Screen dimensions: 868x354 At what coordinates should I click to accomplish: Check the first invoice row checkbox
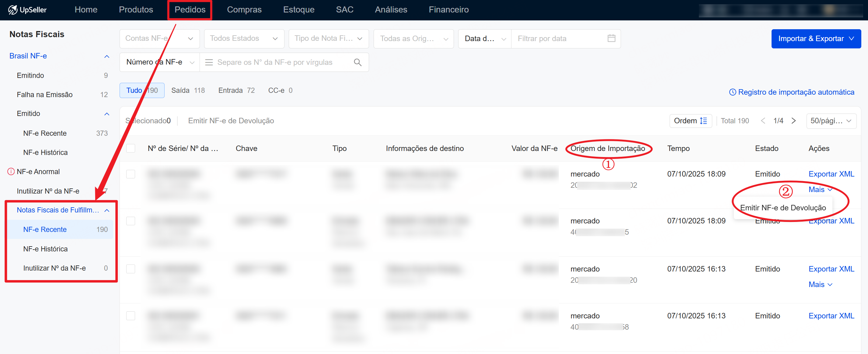click(x=131, y=174)
